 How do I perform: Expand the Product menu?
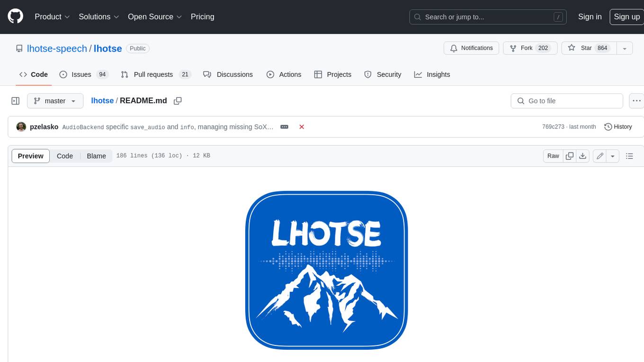click(52, 17)
